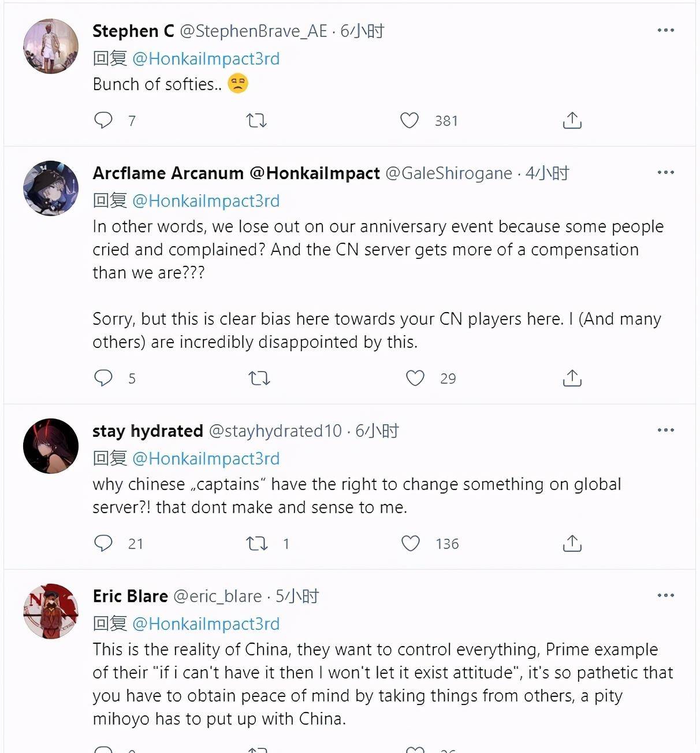Reply to Arcflame Arcanum's tweet
This screenshot has width=700, height=753.
(x=103, y=378)
